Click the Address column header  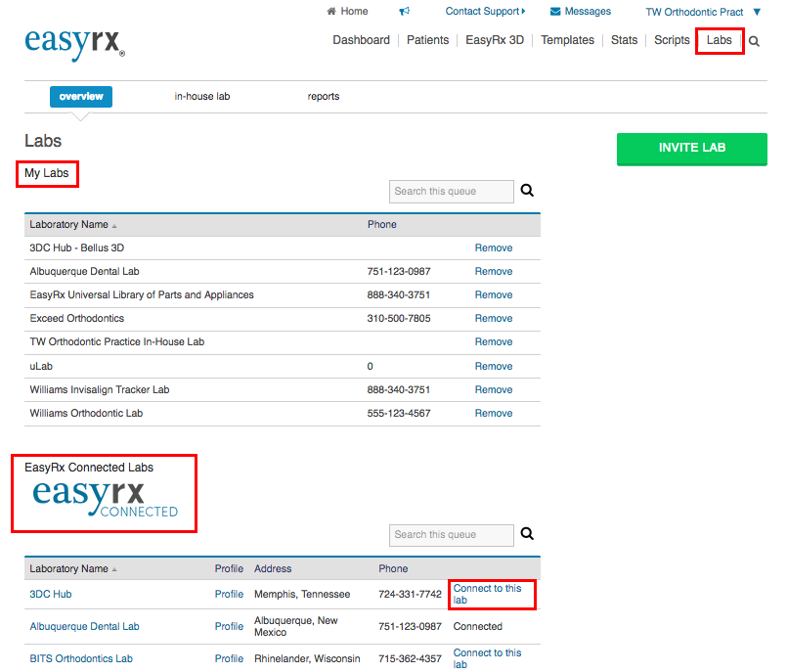[273, 568]
